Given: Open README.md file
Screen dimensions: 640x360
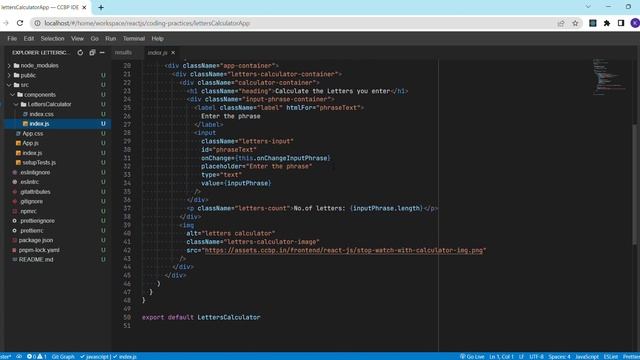Looking at the screenshot, I should (x=36, y=260).
